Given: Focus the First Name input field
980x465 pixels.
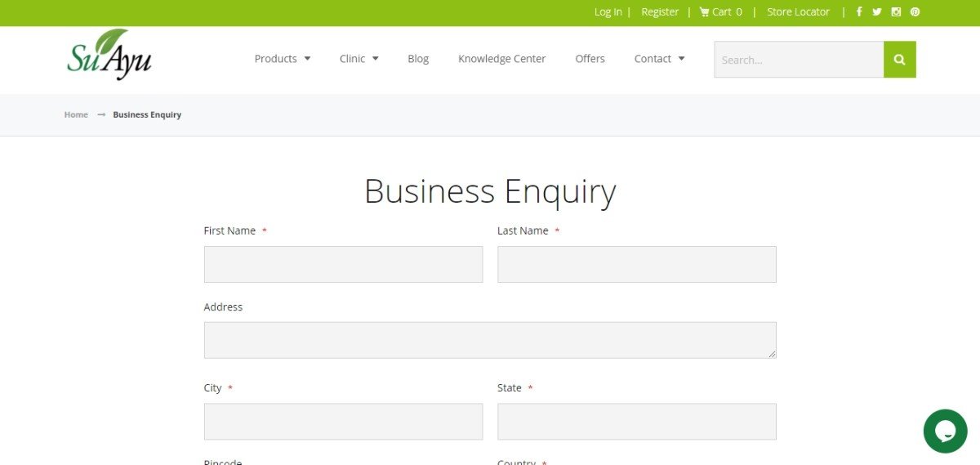Looking at the screenshot, I should click(x=343, y=265).
